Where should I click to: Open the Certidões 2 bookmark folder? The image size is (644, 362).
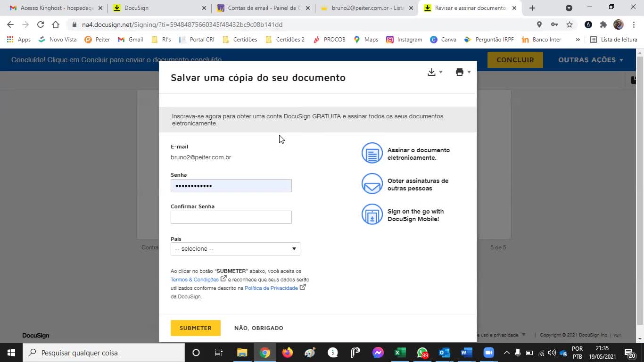285,40
